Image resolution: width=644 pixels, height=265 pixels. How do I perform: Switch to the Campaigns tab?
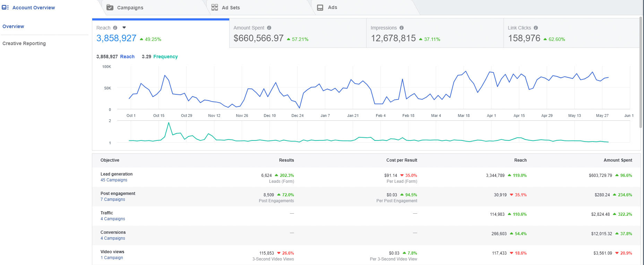click(130, 8)
